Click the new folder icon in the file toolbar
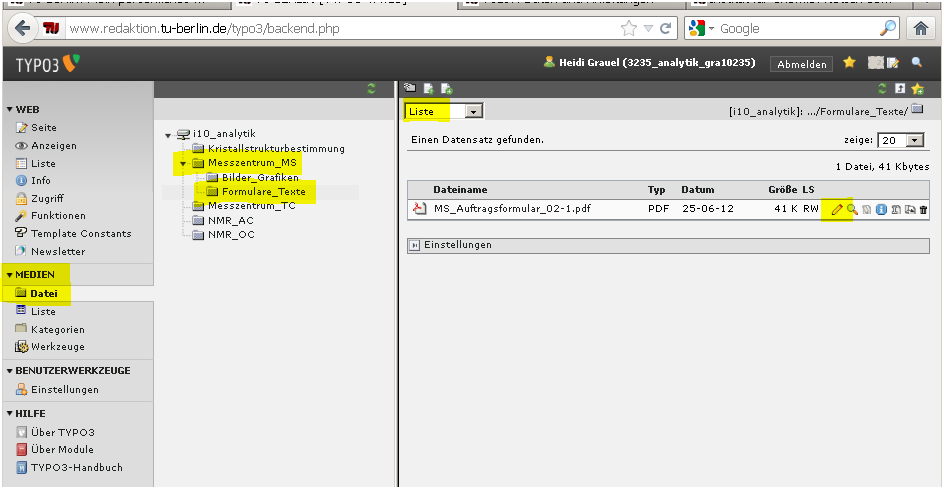The width and height of the screenshot is (944, 489). point(410,88)
